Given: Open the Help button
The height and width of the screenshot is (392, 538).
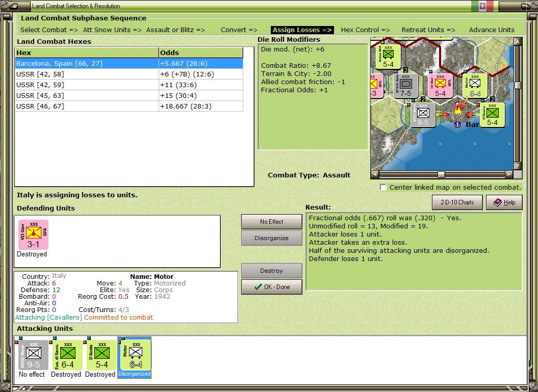Looking at the screenshot, I should (x=504, y=202).
